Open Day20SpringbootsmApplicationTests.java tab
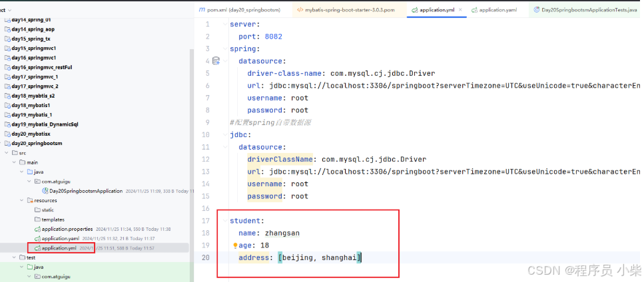Viewport: 644px width, 282px height. point(587,9)
